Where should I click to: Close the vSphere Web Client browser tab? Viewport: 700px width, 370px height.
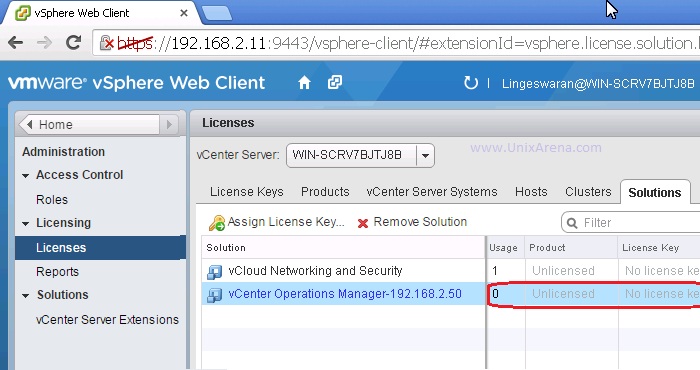[183, 13]
